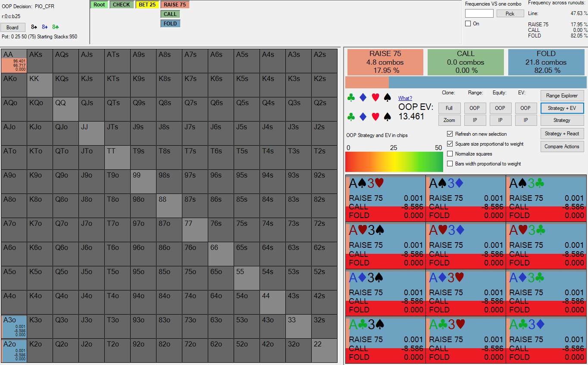588x365 pixels.
Task: Show OOP range
Action: [x=475, y=108]
